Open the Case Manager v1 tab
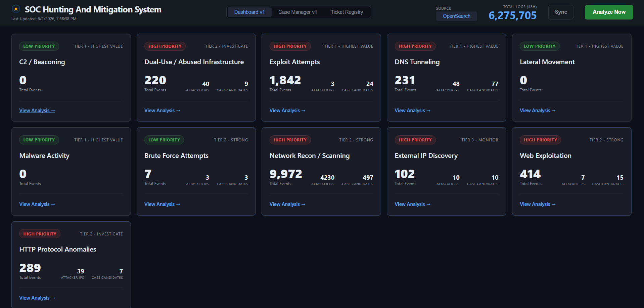This screenshot has width=644, height=308. click(297, 12)
